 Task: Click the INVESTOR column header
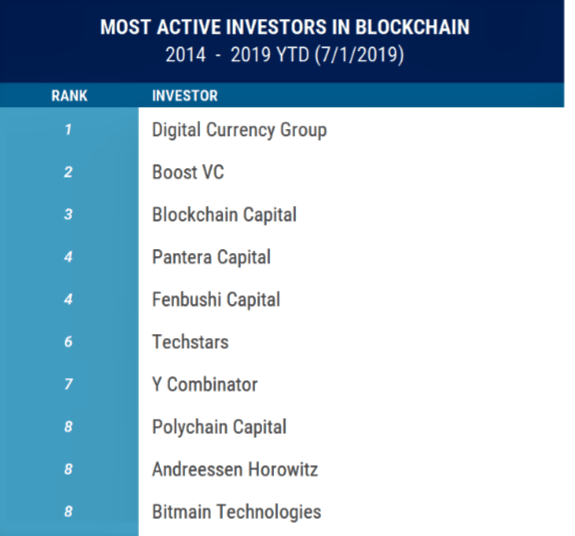coord(185,96)
